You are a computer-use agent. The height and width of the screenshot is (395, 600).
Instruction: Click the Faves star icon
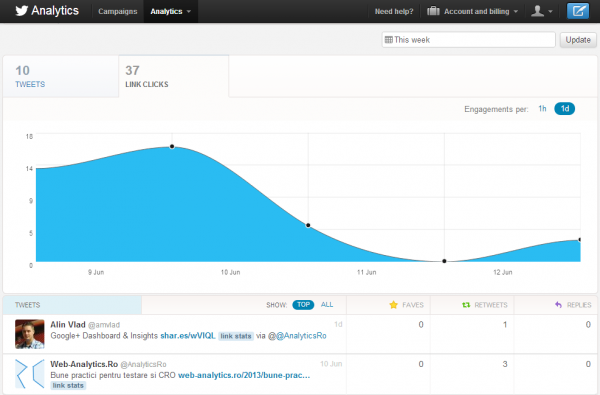click(393, 305)
